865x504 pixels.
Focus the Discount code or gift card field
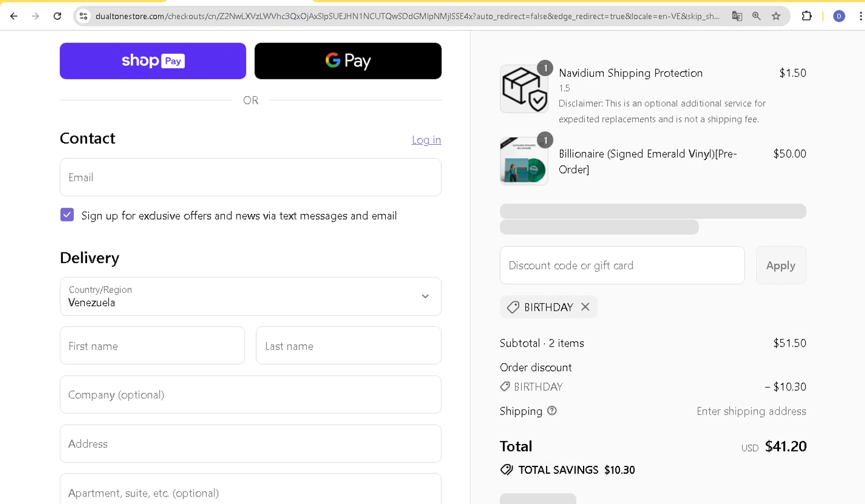(622, 265)
